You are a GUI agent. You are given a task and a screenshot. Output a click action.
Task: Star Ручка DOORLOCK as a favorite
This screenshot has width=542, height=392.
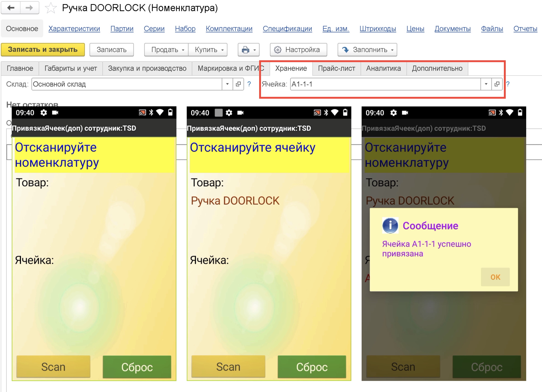point(51,8)
